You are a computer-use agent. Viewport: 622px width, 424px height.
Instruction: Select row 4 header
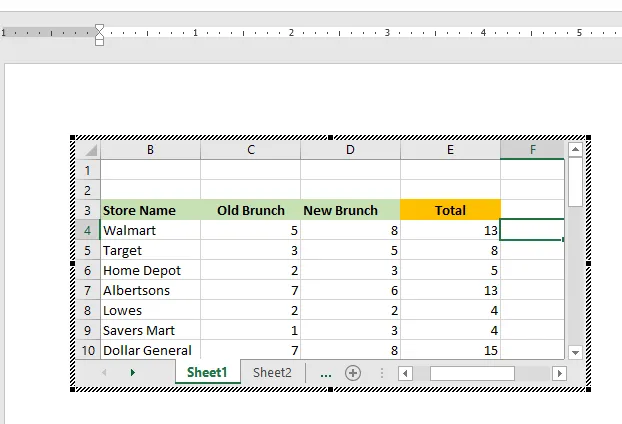coord(88,230)
